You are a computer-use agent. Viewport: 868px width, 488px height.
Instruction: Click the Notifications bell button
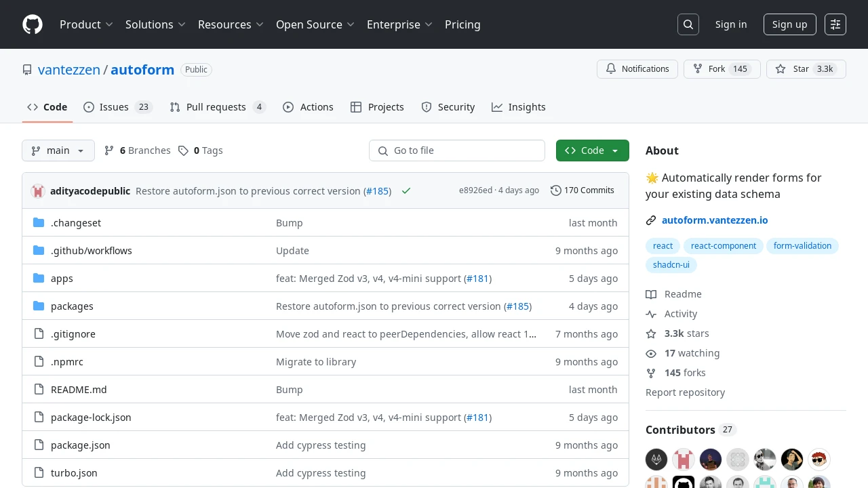click(x=637, y=69)
